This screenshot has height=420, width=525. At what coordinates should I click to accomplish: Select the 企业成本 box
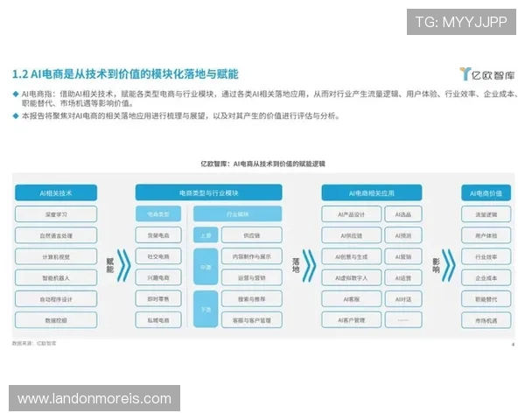(x=486, y=278)
